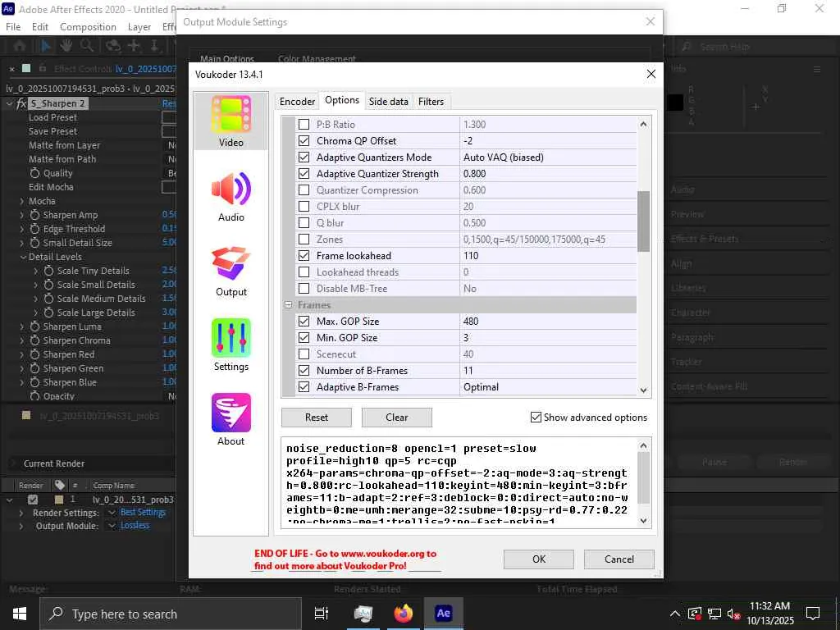
Task: Open the Settings section in Voukoder sidebar
Action: (231, 345)
